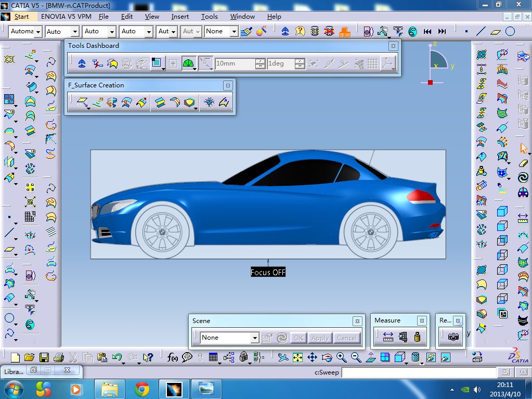Open File Explorer from the Windows taskbar
532x399 pixels.
tap(110, 389)
